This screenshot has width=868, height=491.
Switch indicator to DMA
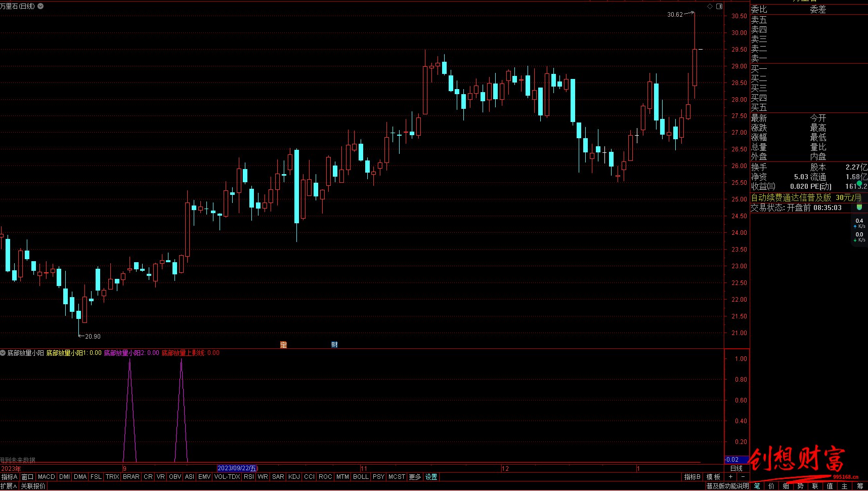[x=80, y=477]
